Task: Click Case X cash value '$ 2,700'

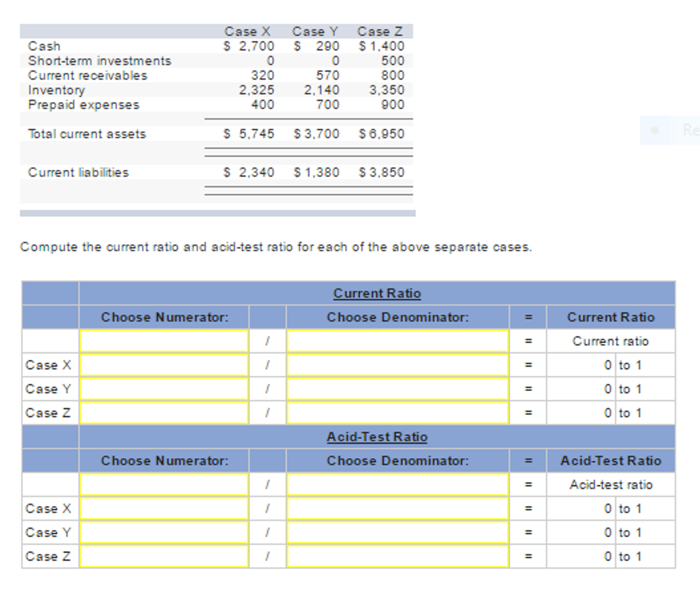Action: (x=249, y=46)
